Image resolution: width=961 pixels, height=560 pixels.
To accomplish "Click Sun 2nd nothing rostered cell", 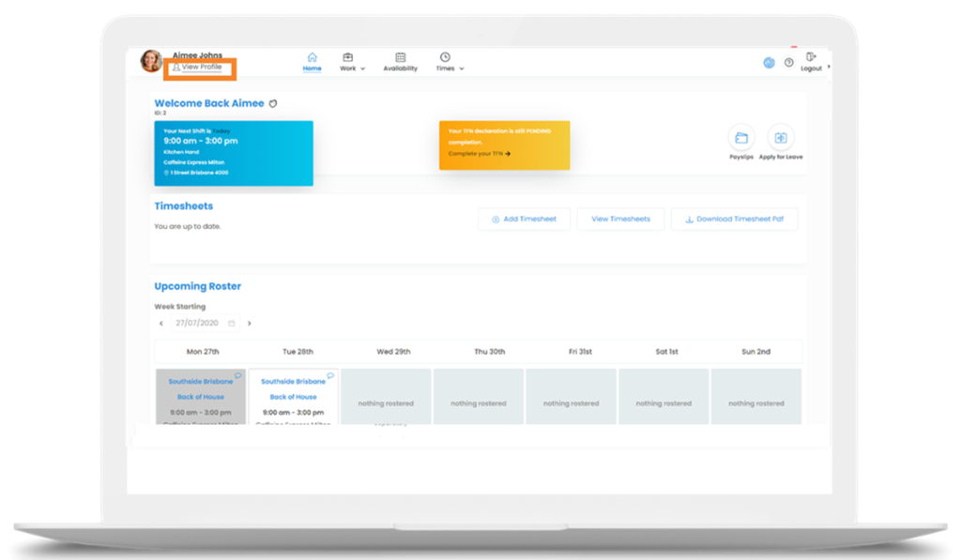I will (756, 397).
